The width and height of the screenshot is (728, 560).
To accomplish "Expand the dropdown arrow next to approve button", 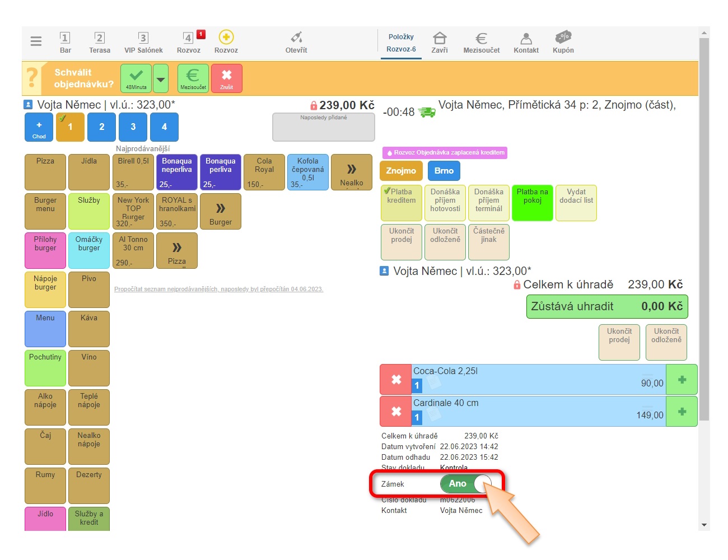I will tap(161, 78).
